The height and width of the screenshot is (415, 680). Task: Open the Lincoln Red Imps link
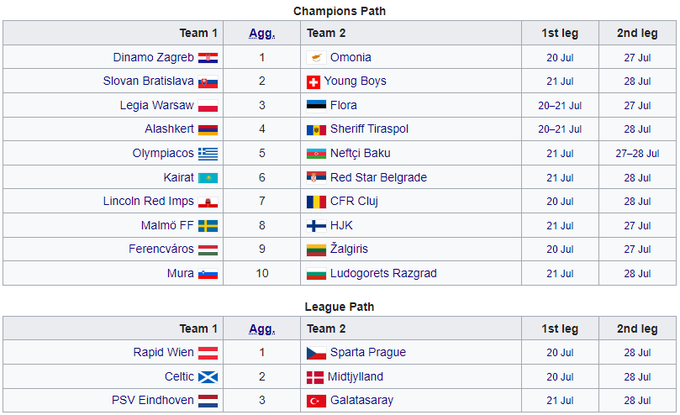[x=147, y=201]
